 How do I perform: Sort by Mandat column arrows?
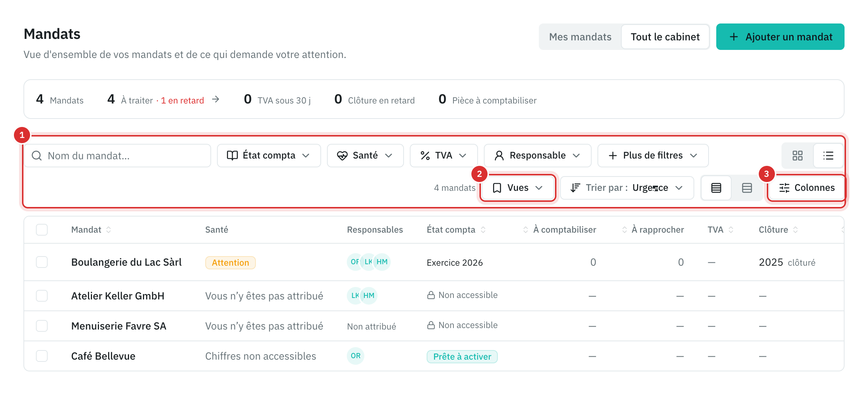(x=108, y=230)
